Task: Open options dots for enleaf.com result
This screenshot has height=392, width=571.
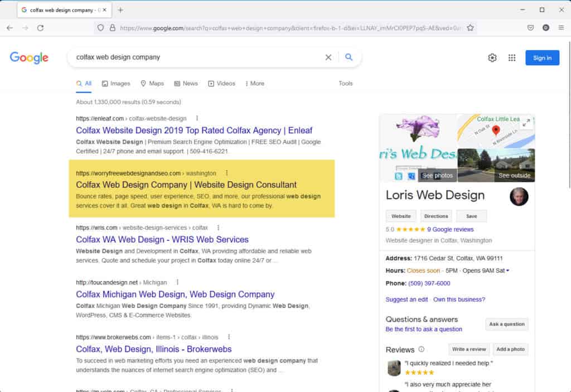Action: pyautogui.click(x=197, y=118)
